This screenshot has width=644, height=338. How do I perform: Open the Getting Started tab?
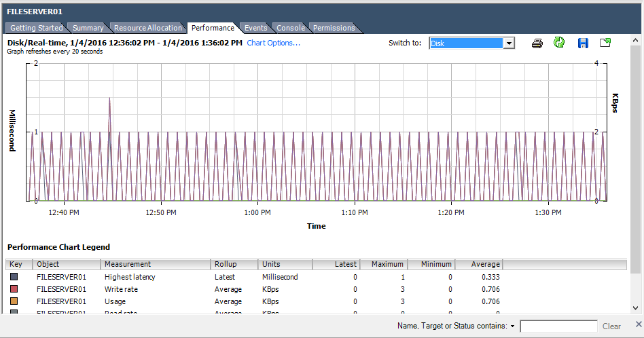(x=36, y=28)
